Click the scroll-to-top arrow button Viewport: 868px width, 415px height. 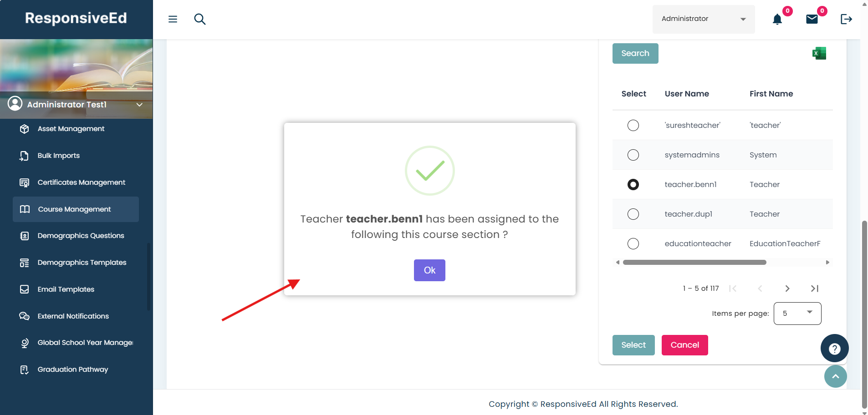(835, 376)
